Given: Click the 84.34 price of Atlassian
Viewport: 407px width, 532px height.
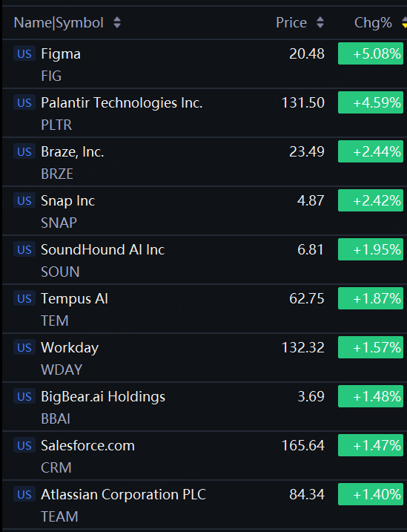Looking at the screenshot, I should click(x=307, y=494).
